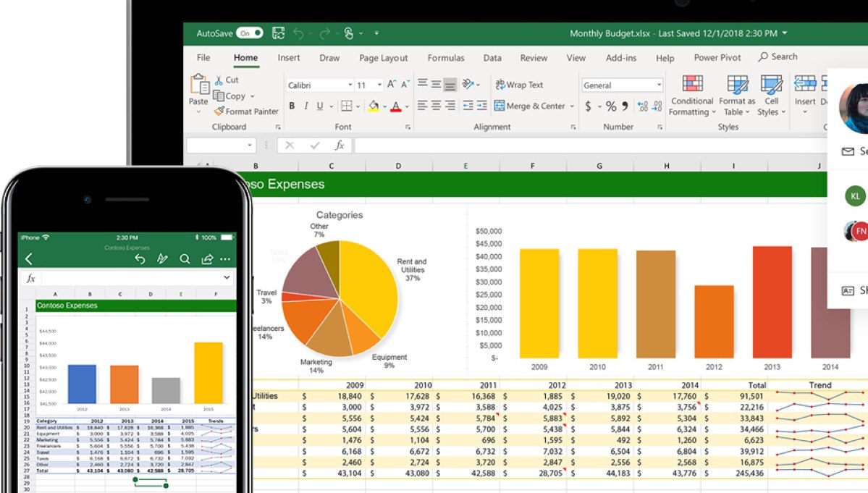Click the Undo arrow in Excel title bar
Screen dimensions: 868x493
pyautogui.click(x=298, y=33)
